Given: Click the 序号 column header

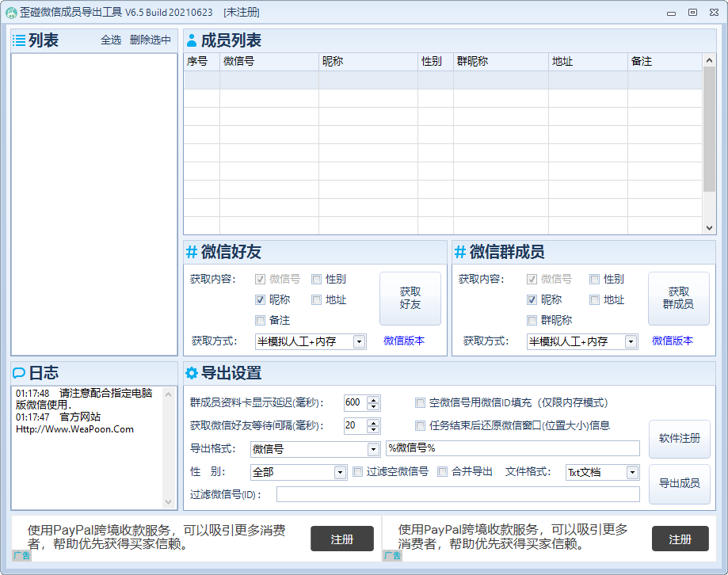Looking at the screenshot, I should coord(201,62).
